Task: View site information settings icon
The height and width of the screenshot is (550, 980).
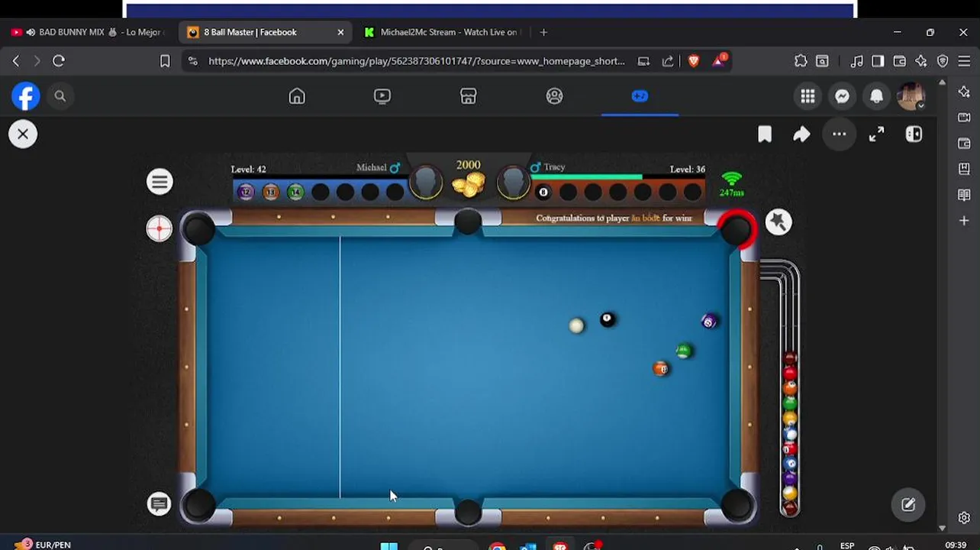Action: click(x=192, y=61)
